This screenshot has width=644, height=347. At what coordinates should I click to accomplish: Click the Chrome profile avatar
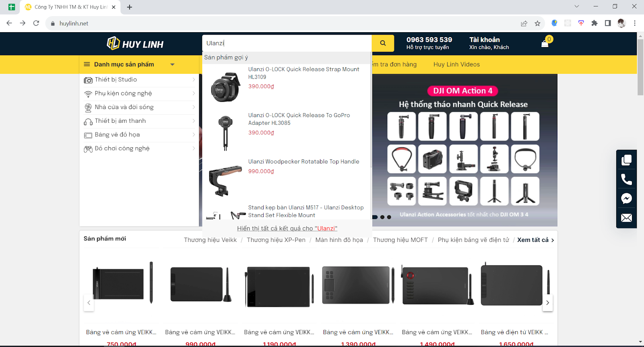coord(621,23)
